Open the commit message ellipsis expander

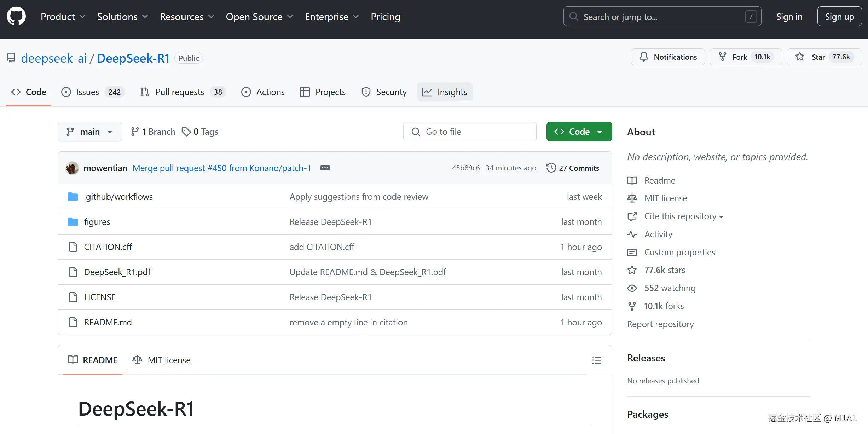(325, 168)
